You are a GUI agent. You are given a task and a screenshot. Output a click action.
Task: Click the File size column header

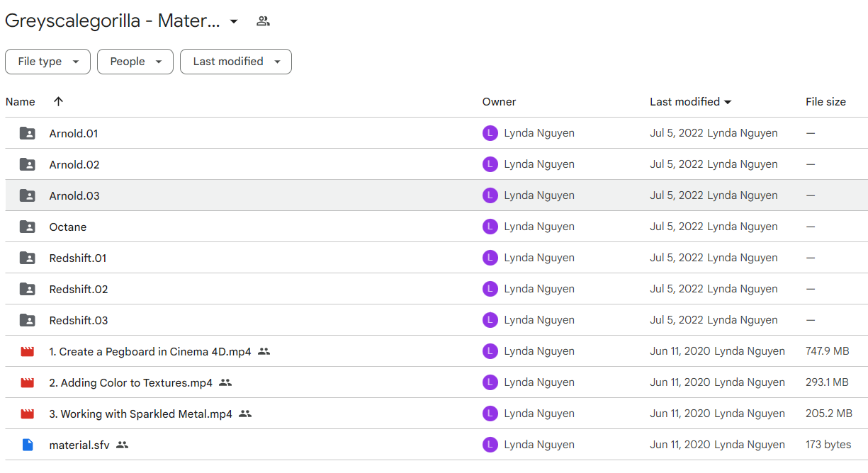click(825, 102)
